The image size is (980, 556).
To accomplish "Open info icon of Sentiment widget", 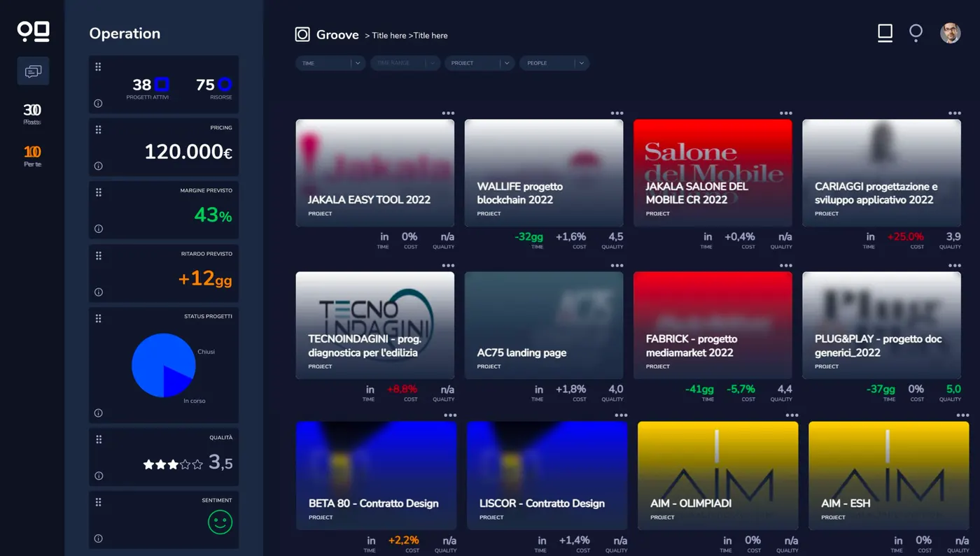I will [x=98, y=539].
